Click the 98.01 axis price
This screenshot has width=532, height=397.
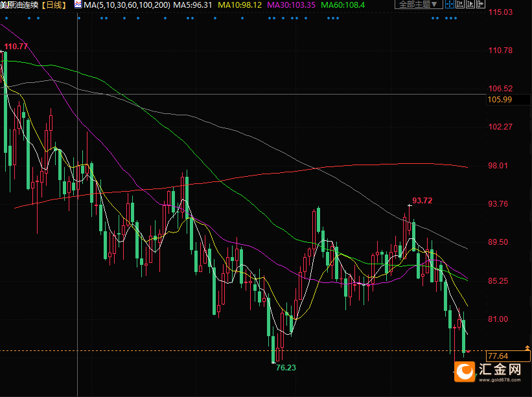coord(498,165)
